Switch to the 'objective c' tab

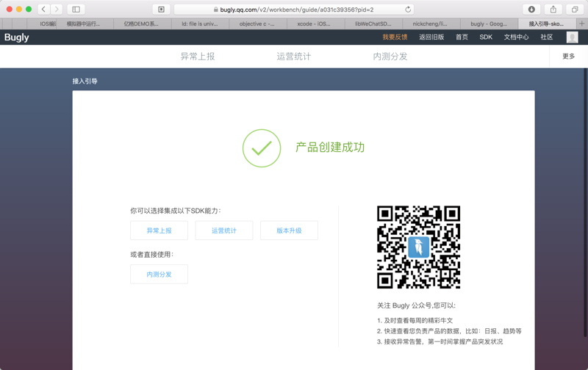(257, 23)
